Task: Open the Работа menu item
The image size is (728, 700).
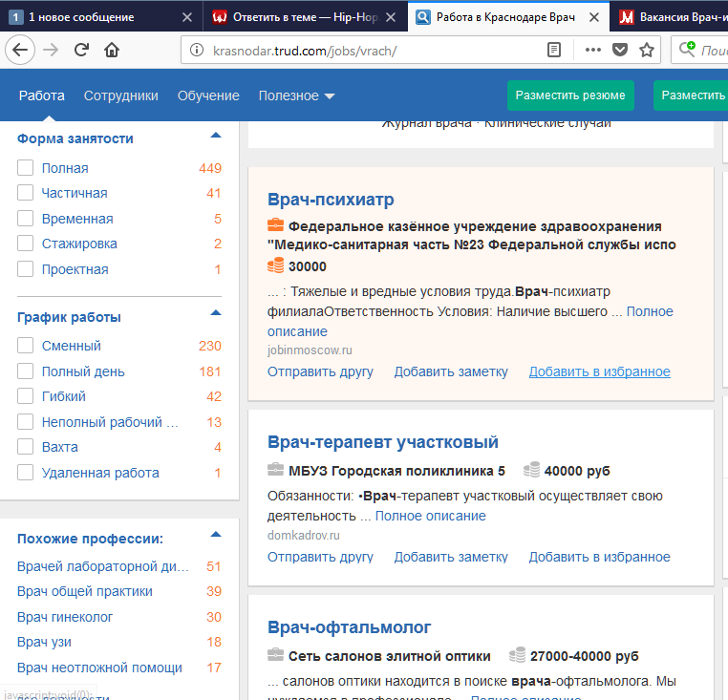Action: coord(42,95)
